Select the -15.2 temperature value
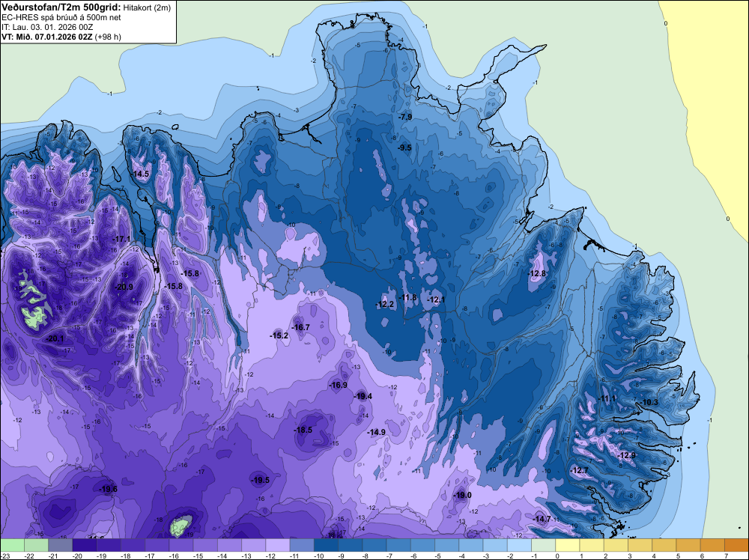 (279, 335)
